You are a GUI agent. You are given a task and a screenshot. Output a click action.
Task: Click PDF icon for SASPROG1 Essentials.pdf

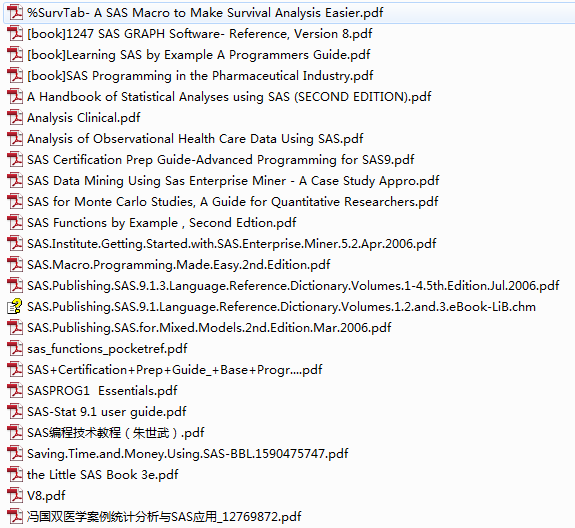click(x=15, y=391)
